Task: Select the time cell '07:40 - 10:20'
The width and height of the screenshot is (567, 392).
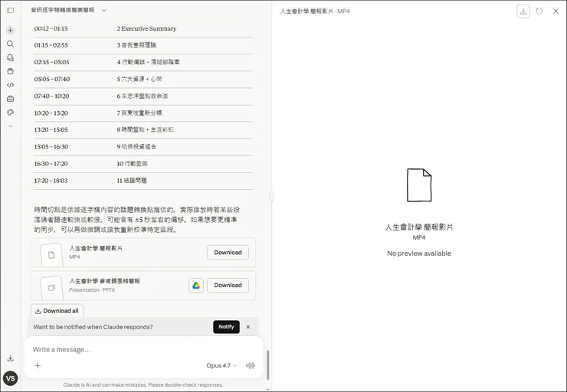Action: point(51,96)
